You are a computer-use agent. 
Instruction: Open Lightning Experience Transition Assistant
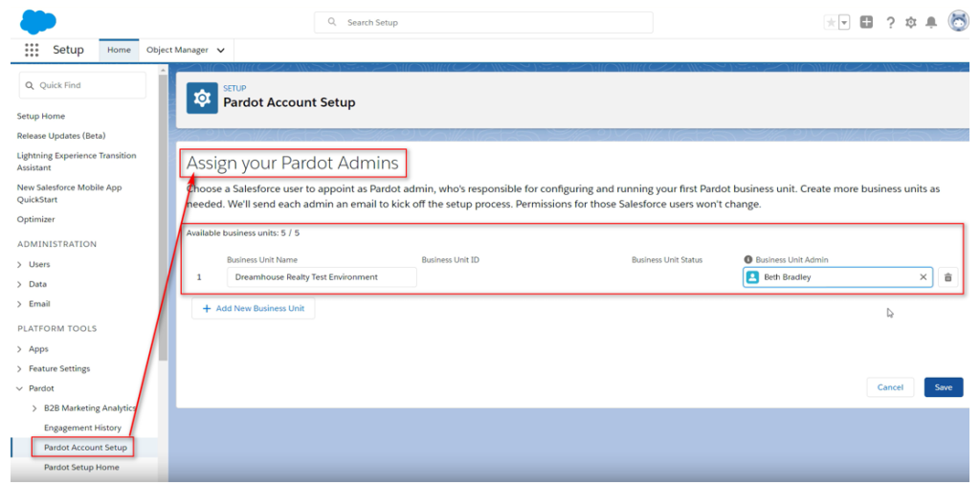[77, 162]
